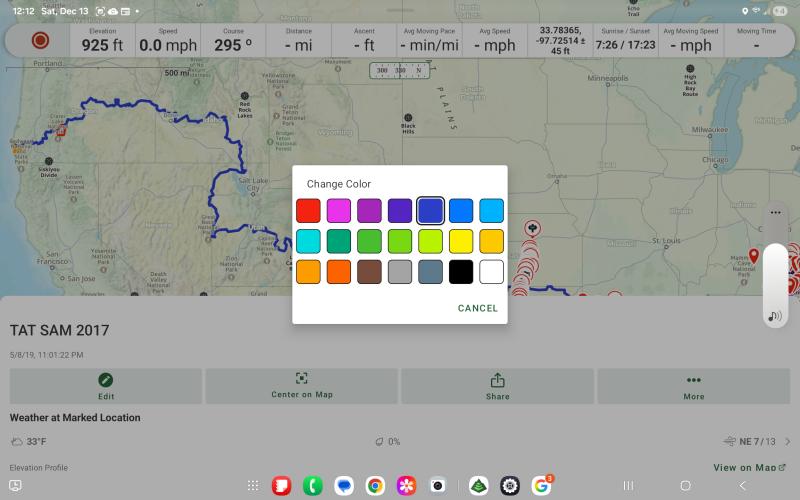
Task: Tap the High Rock Bay Route marker
Action: 690,69
